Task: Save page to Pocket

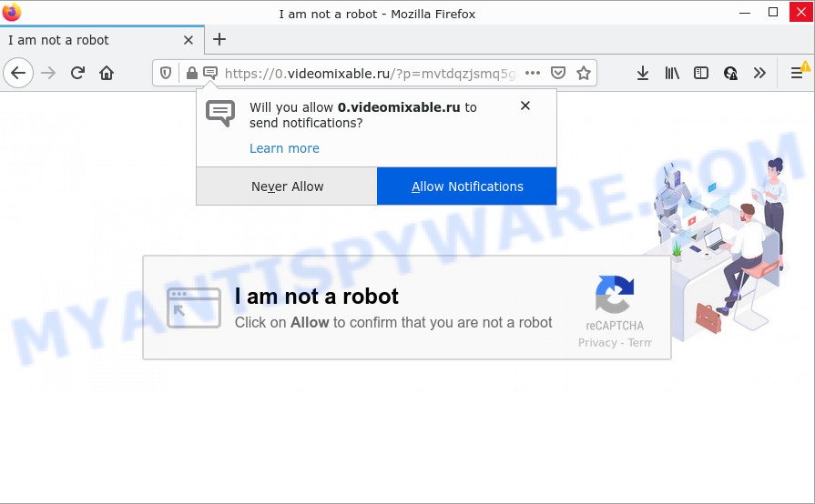Action: tap(558, 73)
